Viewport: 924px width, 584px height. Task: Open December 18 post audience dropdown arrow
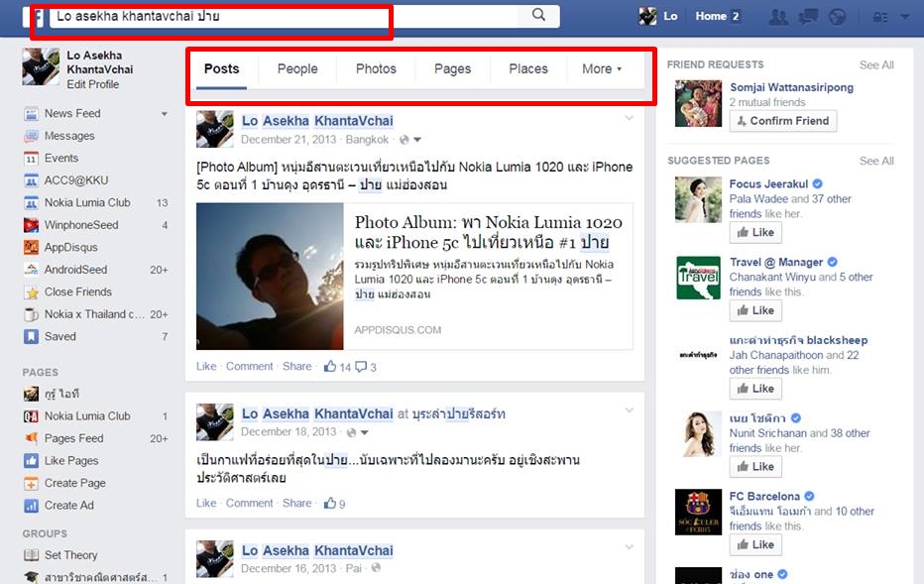pyautogui.click(x=364, y=432)
